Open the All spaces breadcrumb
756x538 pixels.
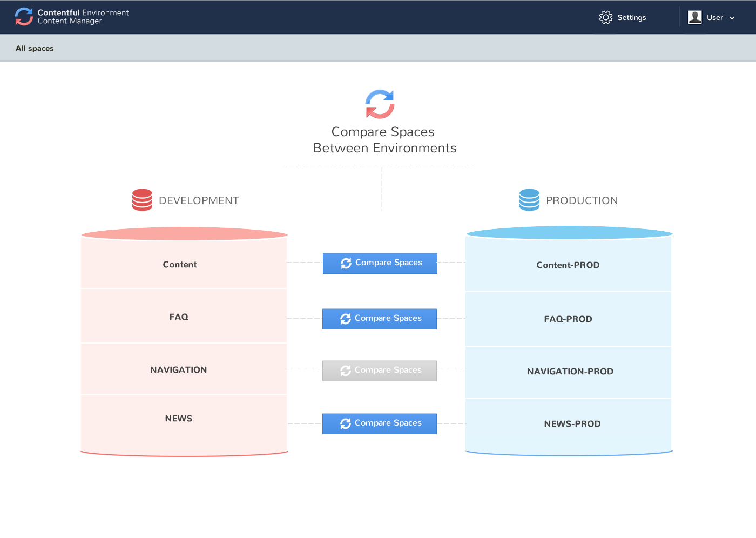click(x=35, y=48)
